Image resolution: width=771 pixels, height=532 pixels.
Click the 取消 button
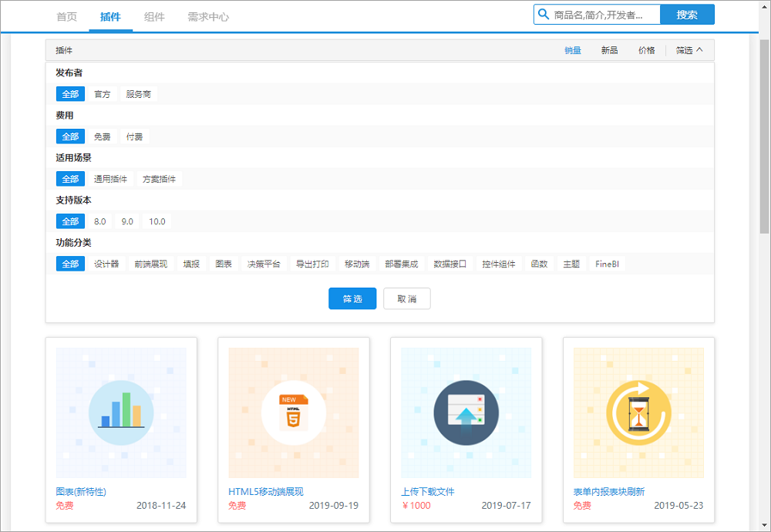406,299
